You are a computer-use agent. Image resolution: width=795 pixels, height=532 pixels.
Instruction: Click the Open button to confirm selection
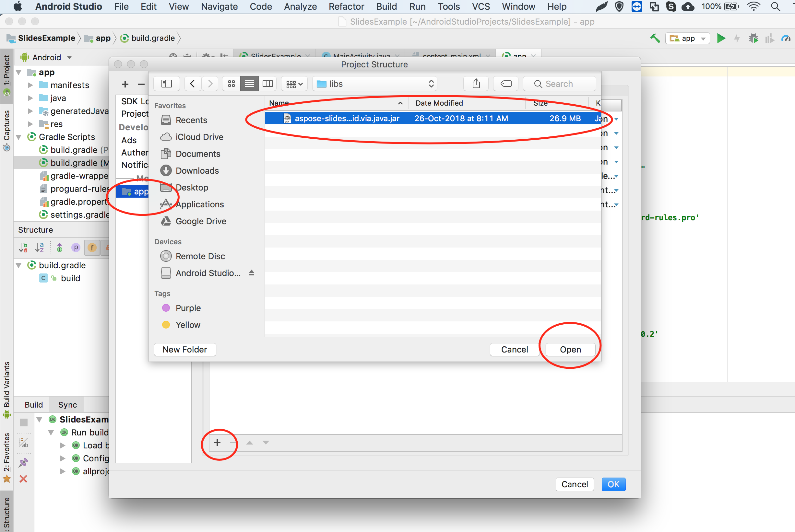click(x=569, y=349)
